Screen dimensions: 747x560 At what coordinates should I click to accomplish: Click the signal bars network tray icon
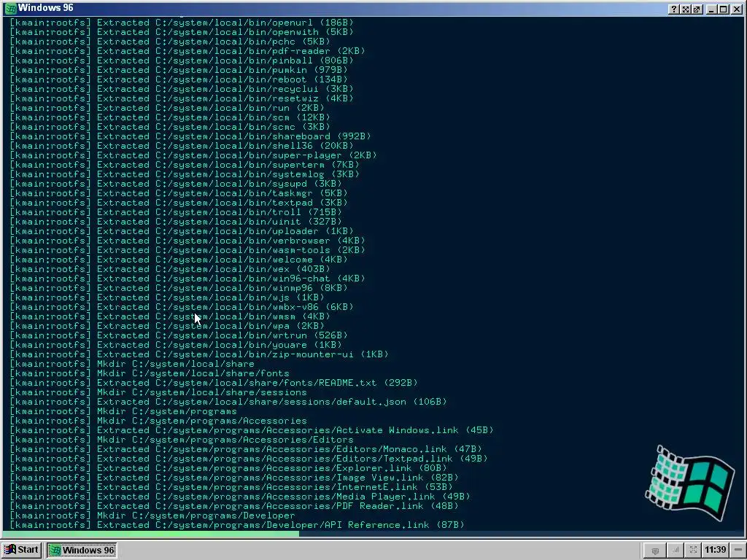[675, 551]
